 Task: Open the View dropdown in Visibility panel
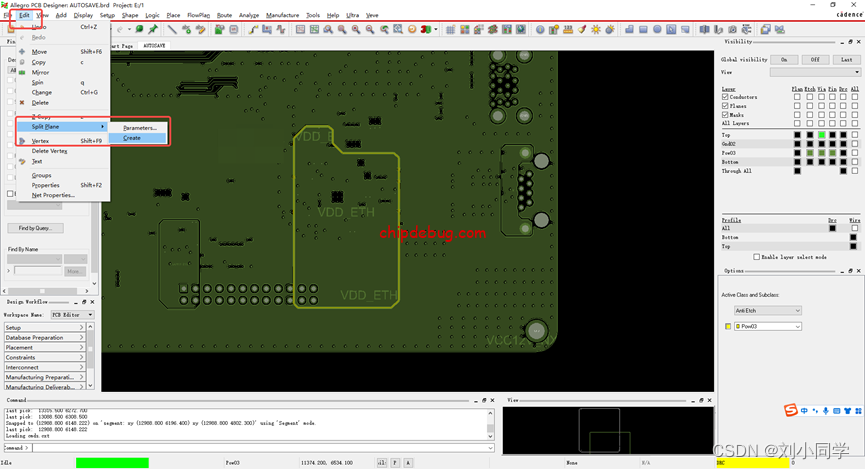pos(813,72)
